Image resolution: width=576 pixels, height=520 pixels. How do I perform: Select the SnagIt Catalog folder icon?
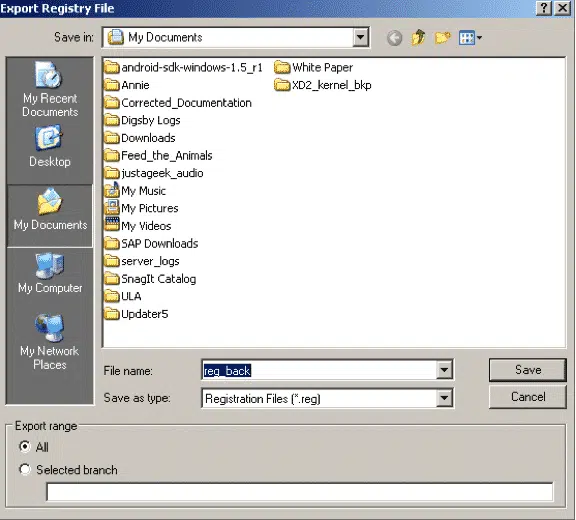tap(112, 279)
